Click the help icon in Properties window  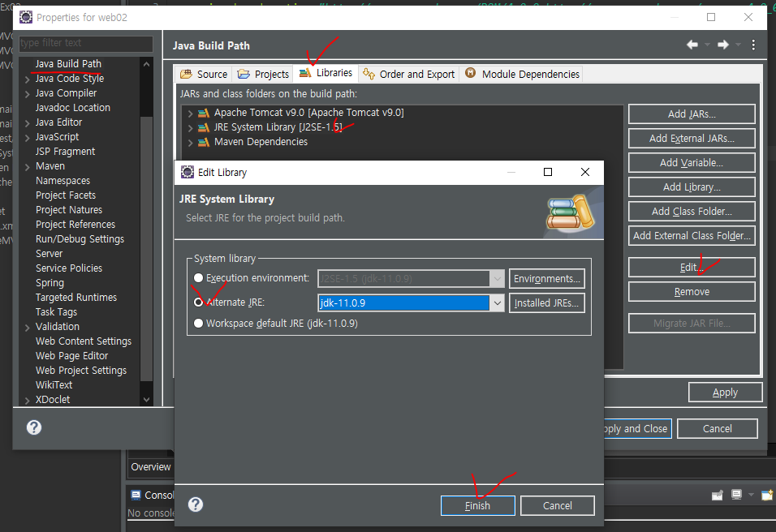pos(34,427)
